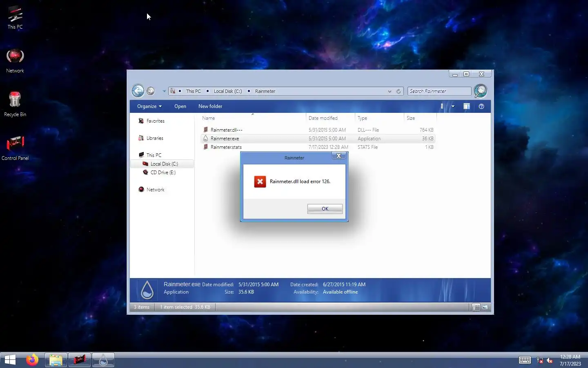Open Control Panel desktop icon
This screenshot has width=588, height=368.
pos(15,148)
